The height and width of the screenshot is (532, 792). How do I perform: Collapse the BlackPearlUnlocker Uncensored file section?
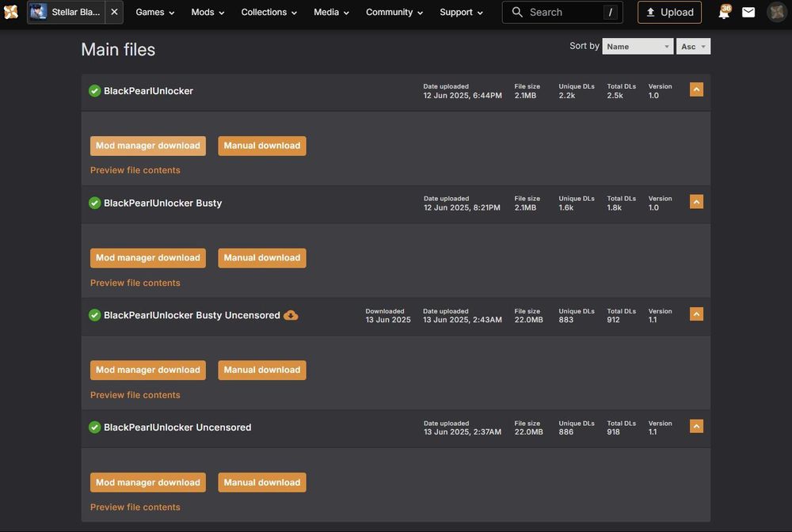tap(696, 427)
